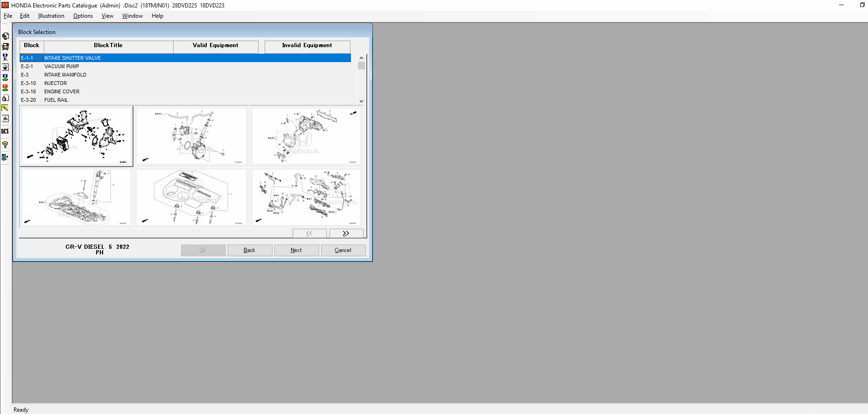Open the Illustration menu
Image resolution: width=868 pixels, height=414 pixels.
tap(51, 16)
